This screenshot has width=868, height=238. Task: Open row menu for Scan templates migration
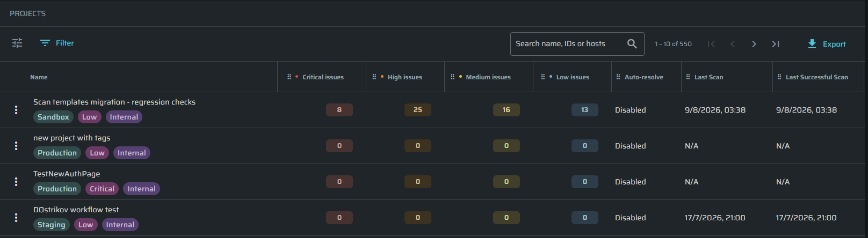(16, 110)
